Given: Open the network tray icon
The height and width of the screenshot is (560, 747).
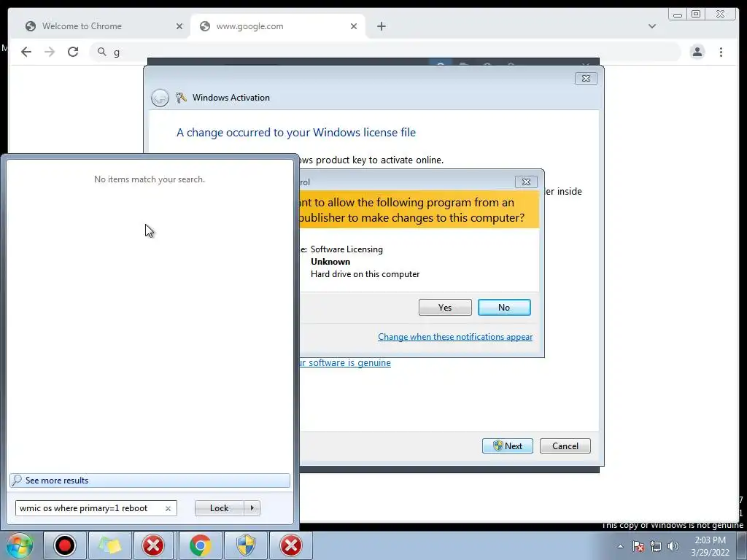Looking at the screenshot, I should [x=656, y=546].
